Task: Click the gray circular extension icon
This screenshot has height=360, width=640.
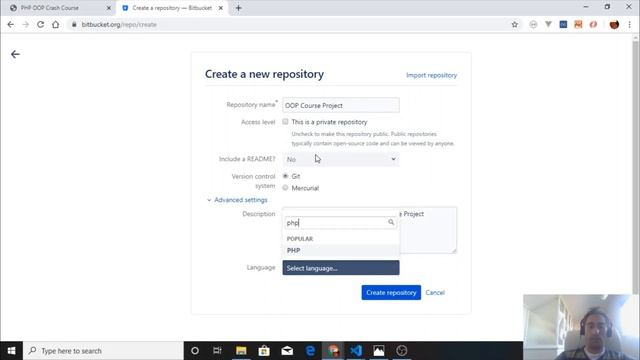Action: [533, 24]
